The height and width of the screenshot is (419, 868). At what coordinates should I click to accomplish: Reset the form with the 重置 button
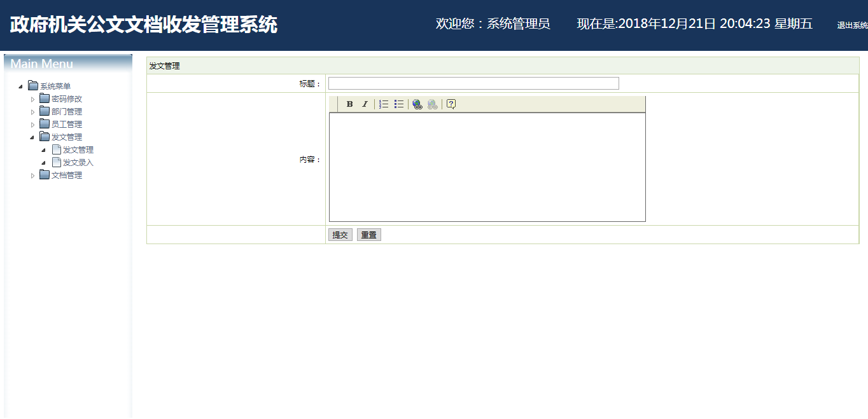[x=369, y=235]
